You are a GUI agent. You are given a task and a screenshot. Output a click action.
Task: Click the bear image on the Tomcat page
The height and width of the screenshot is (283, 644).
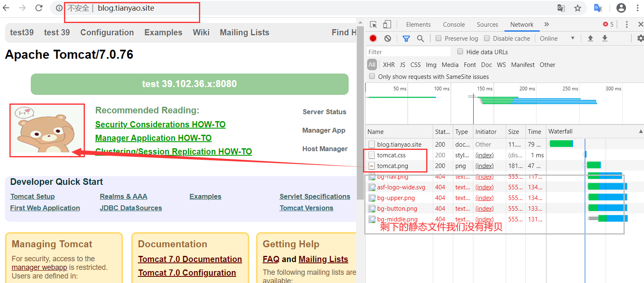[x=47, y=130]
